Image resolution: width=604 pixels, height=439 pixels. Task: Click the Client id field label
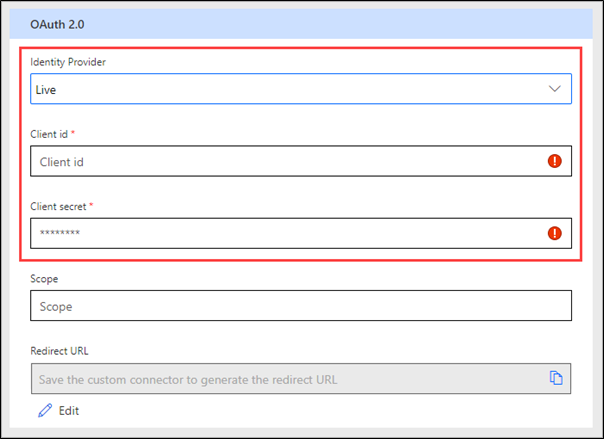click(49, 134)
